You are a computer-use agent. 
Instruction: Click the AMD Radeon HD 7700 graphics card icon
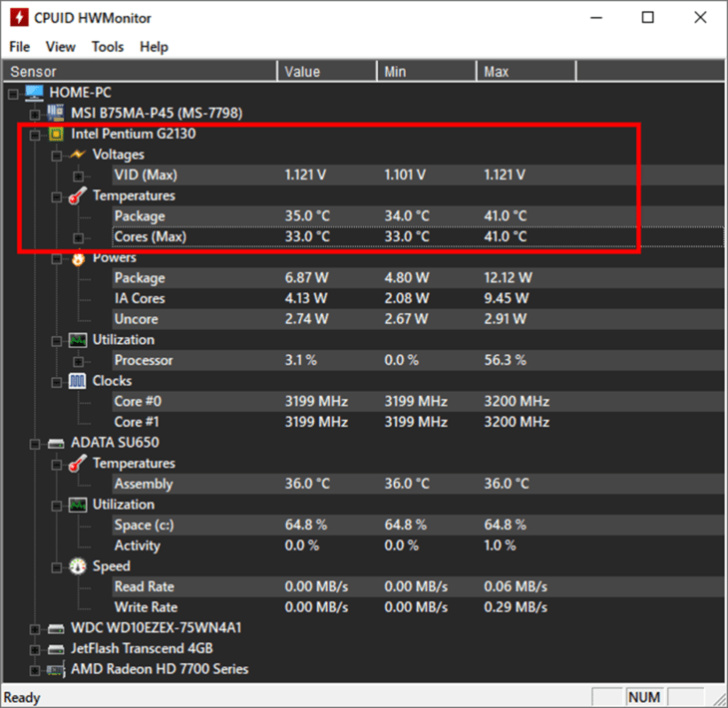(x=56, y=669)
